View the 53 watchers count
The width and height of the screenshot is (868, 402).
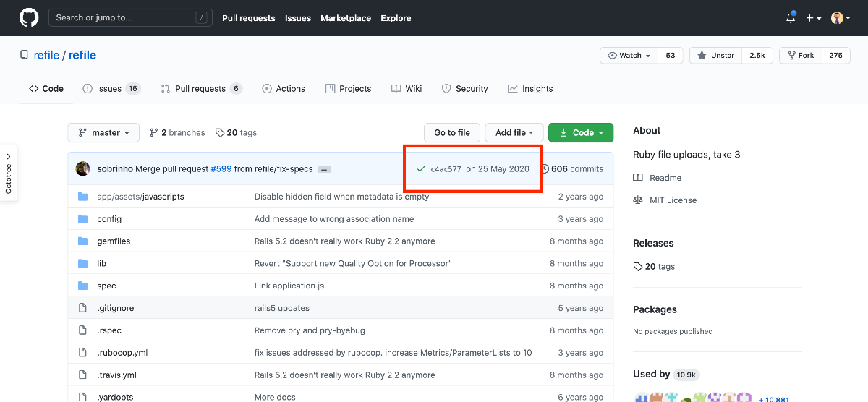pos(671,56)
